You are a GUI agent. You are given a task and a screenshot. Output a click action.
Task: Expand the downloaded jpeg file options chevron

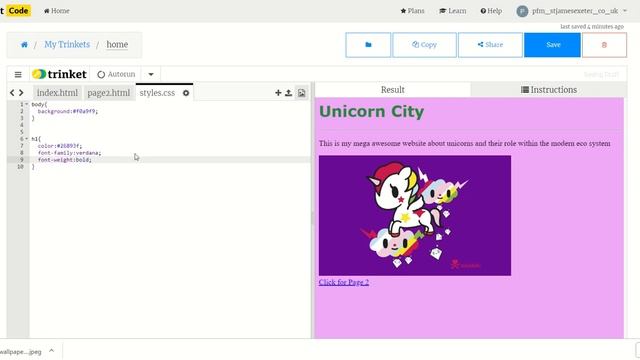click(x=51, y=351)
